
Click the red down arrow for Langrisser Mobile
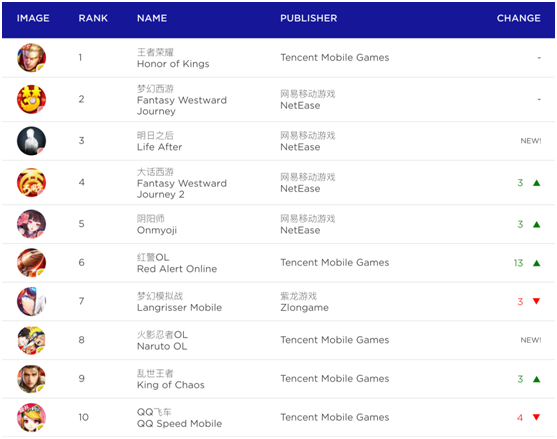click(536, 301)
